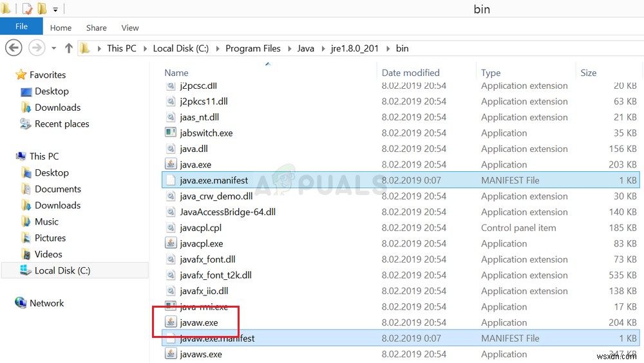Click javafx_font_t2k.dll file icon
Screen dimensions: 644x363
[x=171, y=275]
